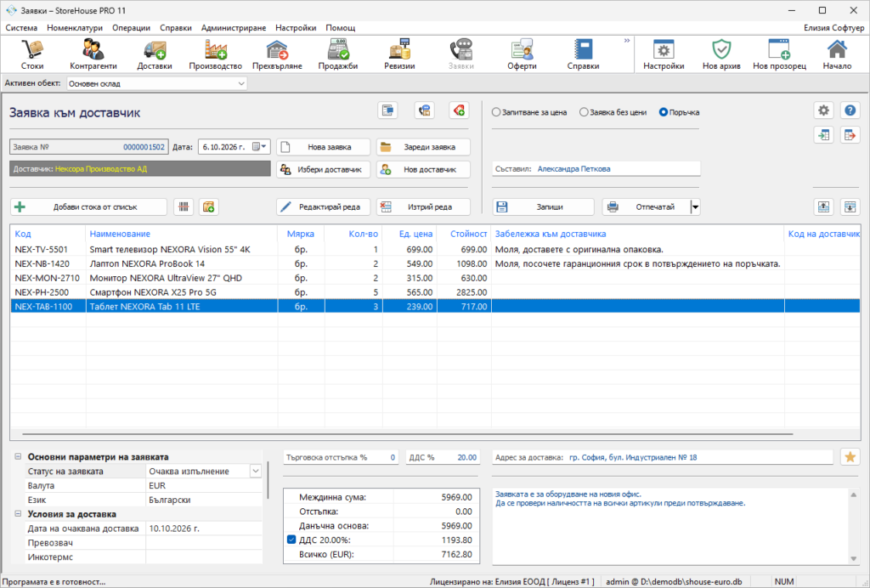Open the Отпечатай dropdown arrow
The image size is (870, 588).
pyautogui.click(x=695, y=207)
